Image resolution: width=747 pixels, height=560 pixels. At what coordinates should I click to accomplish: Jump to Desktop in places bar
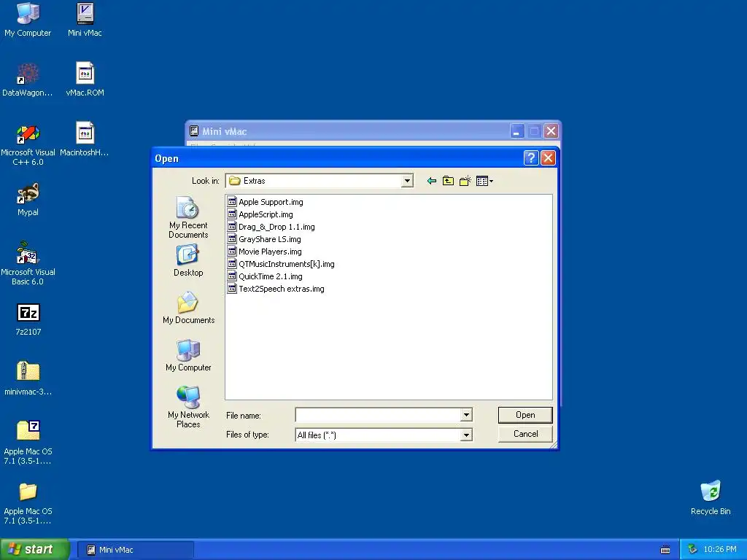(x=188, y=261)
